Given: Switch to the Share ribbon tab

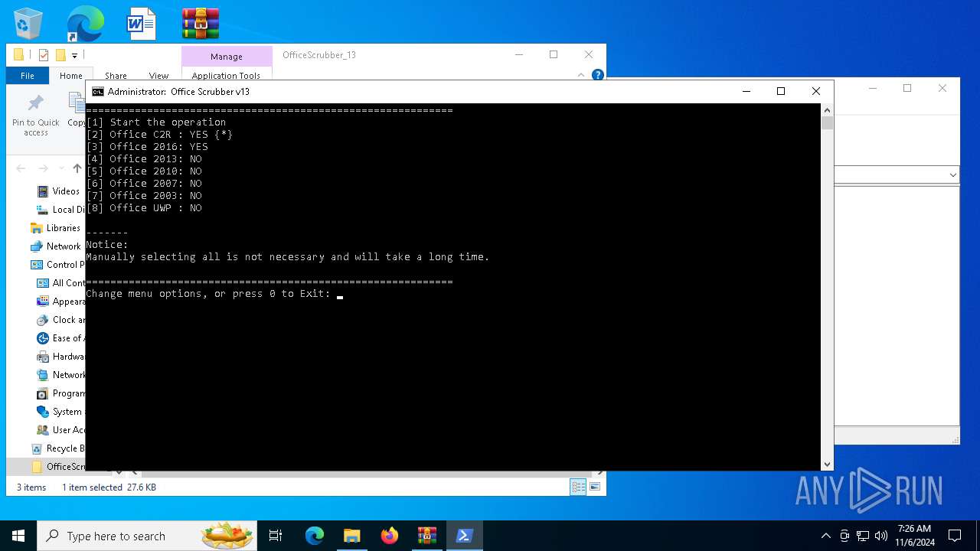Looking at the screenshot, I should point(116,76).
